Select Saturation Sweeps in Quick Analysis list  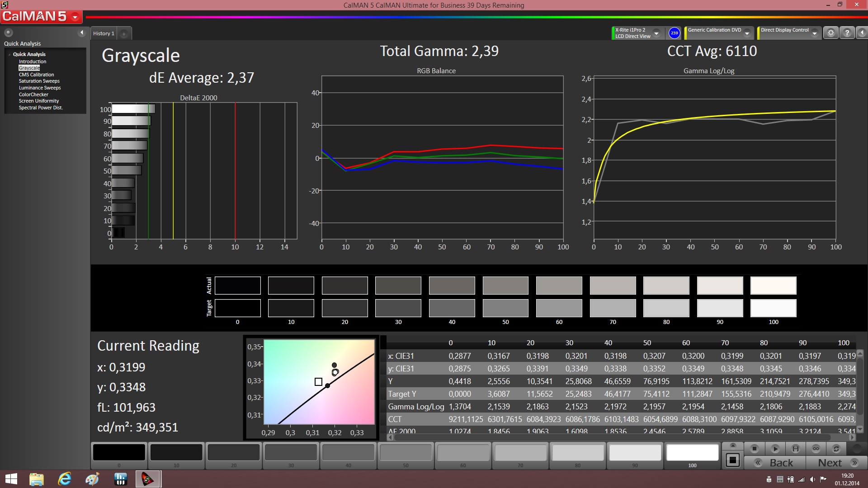(39, 81)
